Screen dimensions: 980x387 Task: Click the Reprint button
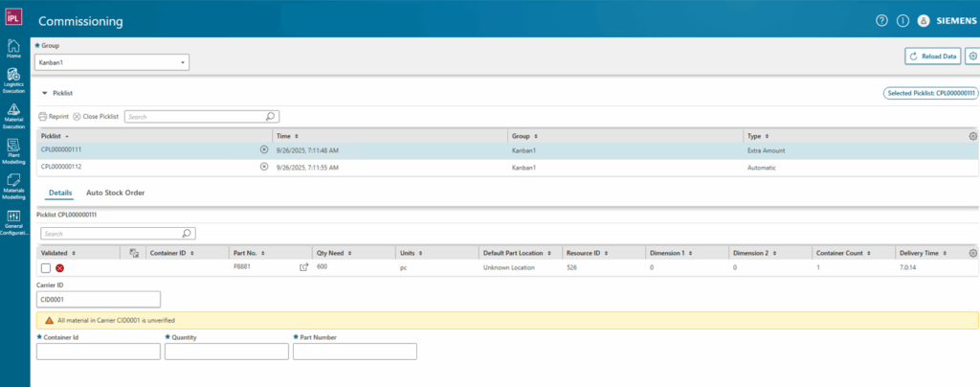coord(54,116)
